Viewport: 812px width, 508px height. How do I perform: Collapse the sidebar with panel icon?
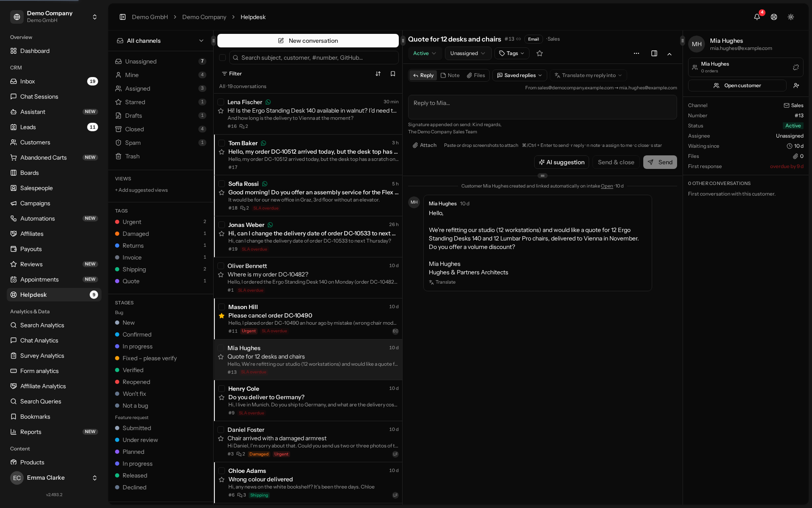point(123,17)
